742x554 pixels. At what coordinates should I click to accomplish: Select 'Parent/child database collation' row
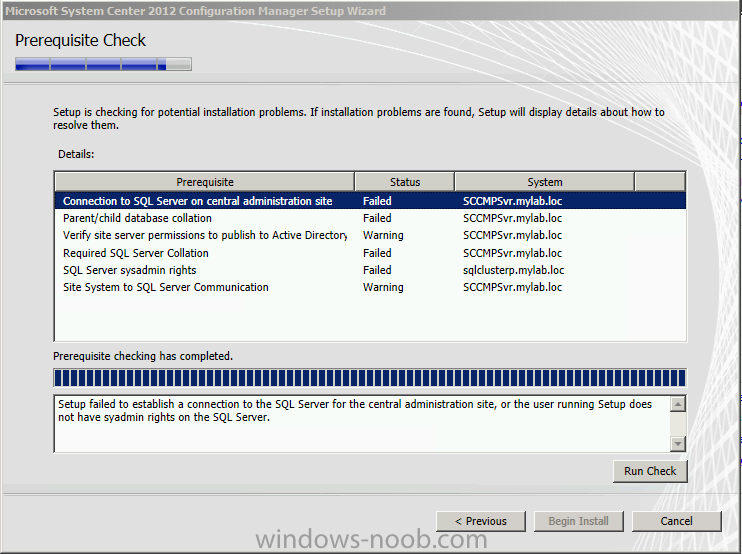(x=370, y=218)
